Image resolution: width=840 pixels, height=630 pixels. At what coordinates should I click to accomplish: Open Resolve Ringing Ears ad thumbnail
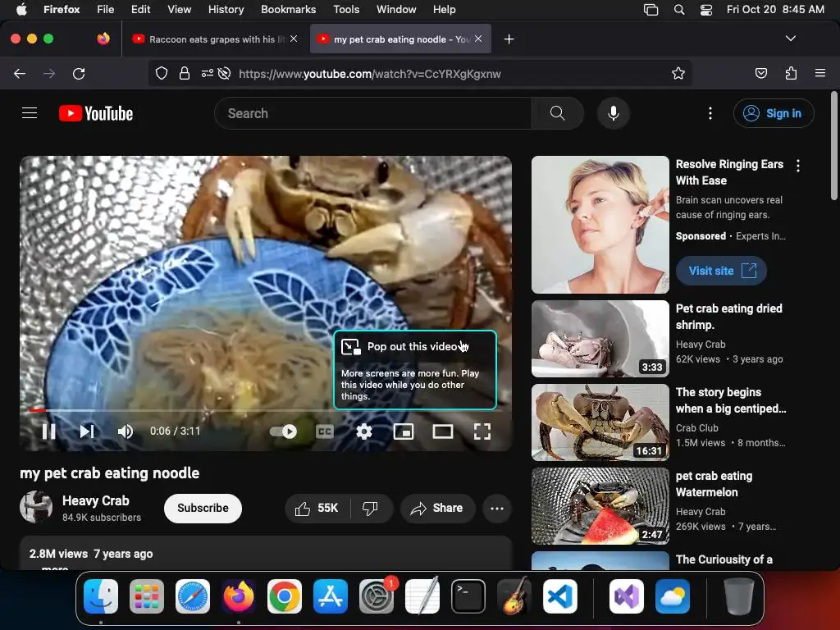[600, 225]
